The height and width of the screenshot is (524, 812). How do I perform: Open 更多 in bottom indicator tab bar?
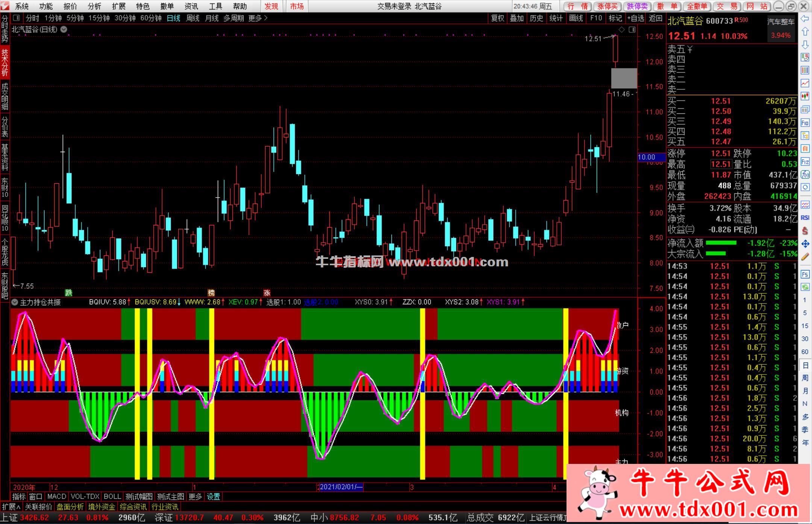[195, 497]
